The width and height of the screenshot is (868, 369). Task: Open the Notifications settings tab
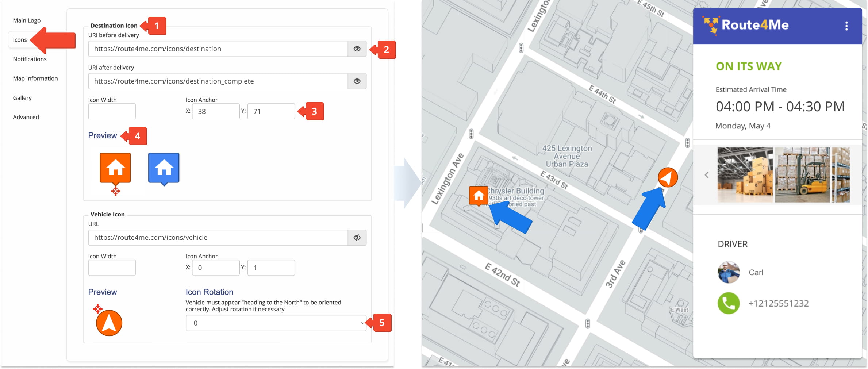pos(30,59)
